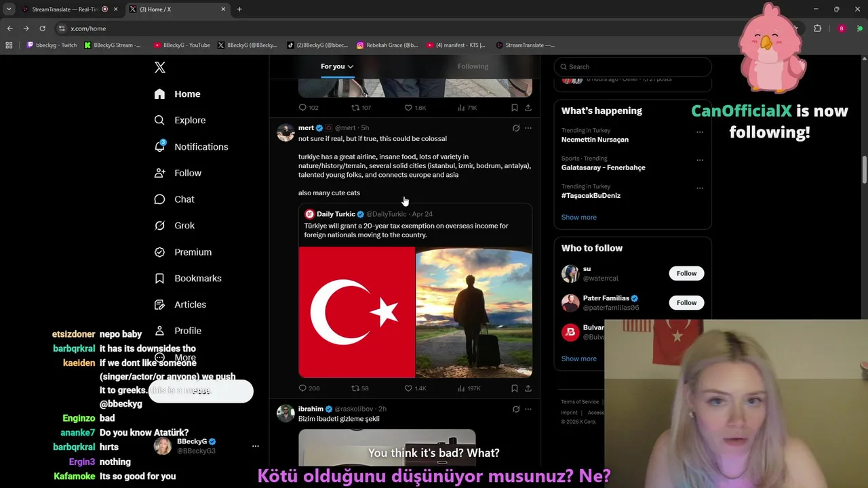
Task: View analytics 197K on mert's post
Action: click(x=469, y=388)
